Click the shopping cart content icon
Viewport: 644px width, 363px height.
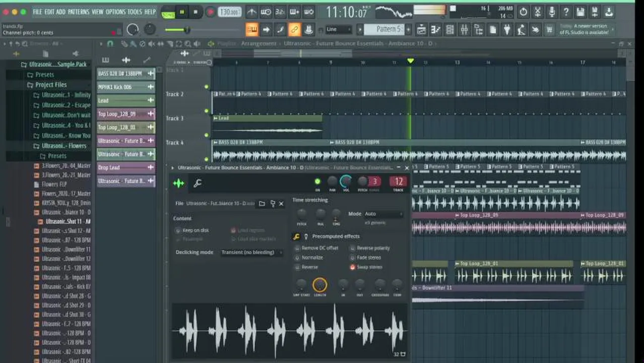click(x=549, y=30)
